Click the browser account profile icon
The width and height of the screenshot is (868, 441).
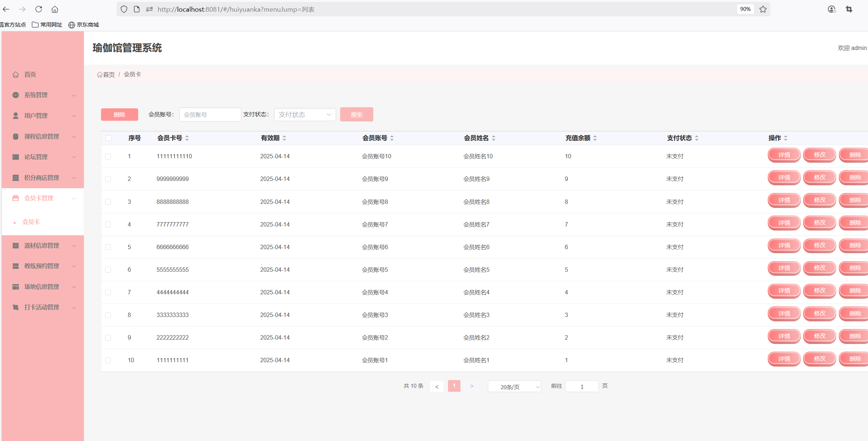832,9
